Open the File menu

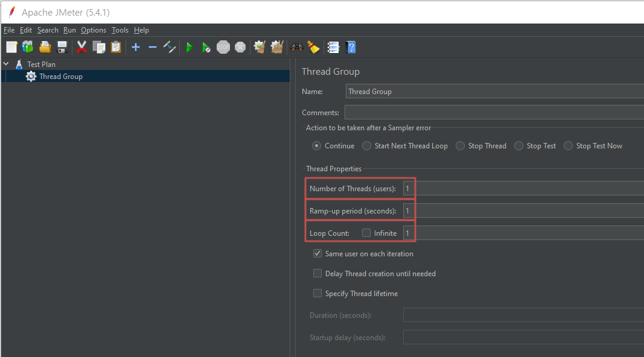pyautogui.click(x=9, y=30)
